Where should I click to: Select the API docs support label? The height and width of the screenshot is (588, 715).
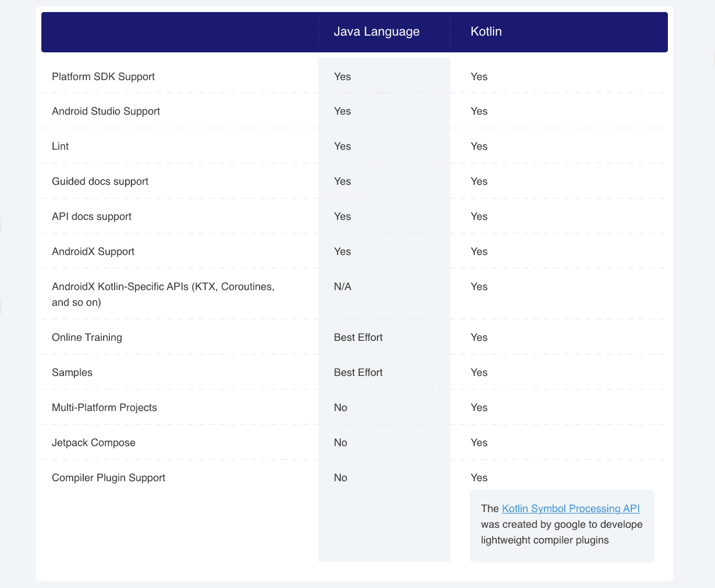[x=92, y=216]
